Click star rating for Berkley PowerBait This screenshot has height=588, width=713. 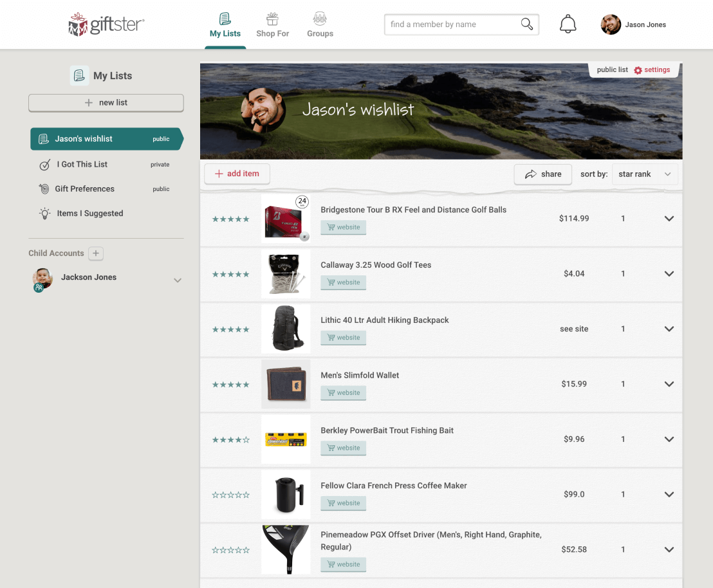(x=230, y=440)
